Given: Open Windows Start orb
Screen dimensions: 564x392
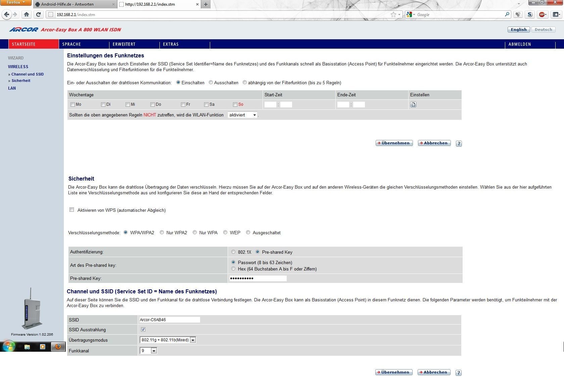Looking at the screenshot, I should click(8, 347).
